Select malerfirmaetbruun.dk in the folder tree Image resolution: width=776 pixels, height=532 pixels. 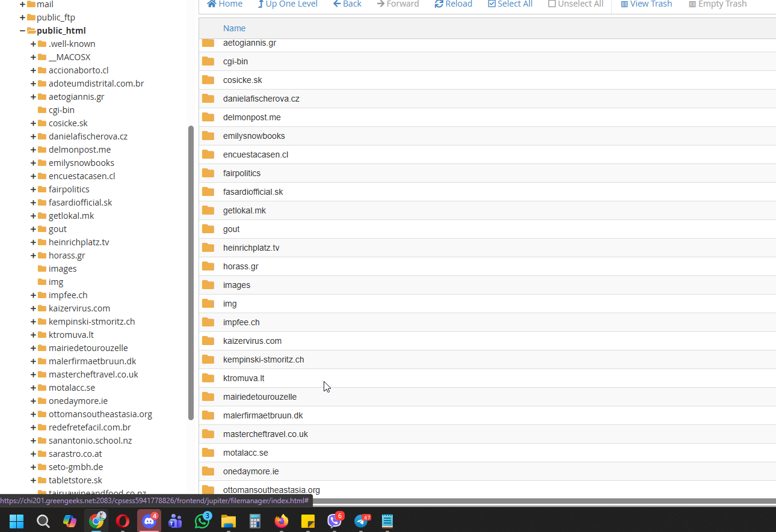pyautogui.click(x=93, y=361)
